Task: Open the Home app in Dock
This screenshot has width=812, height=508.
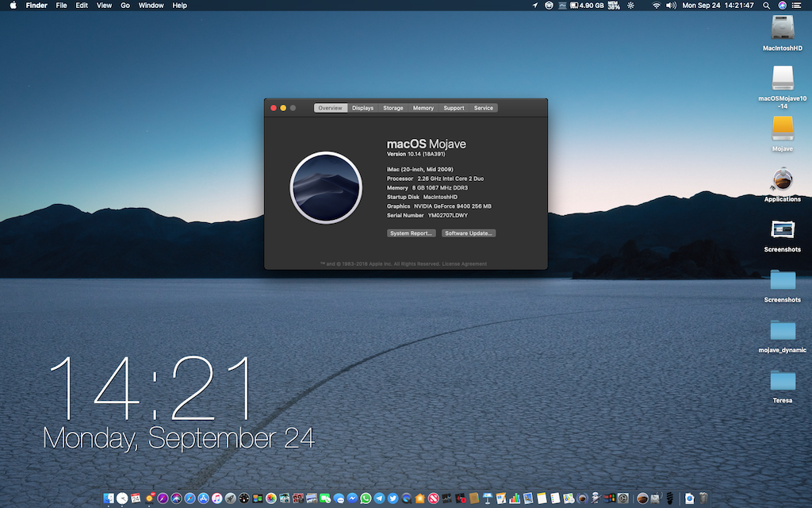Action: pos(420,498)
